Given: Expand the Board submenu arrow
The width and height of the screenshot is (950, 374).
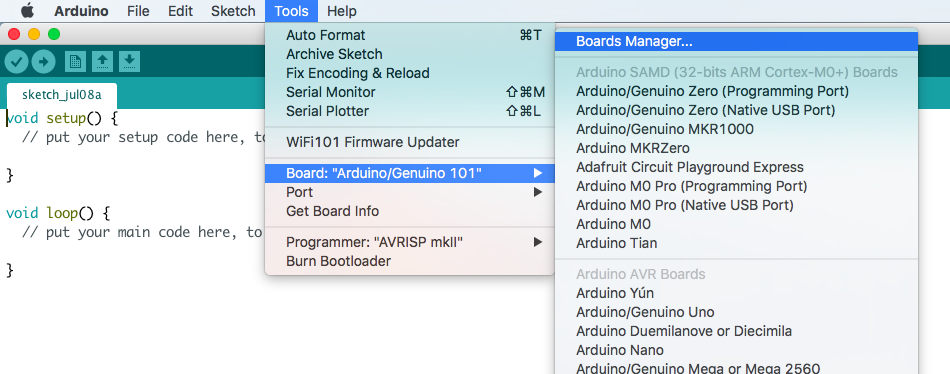Looking at the screenshot, I should coord(537,173).
